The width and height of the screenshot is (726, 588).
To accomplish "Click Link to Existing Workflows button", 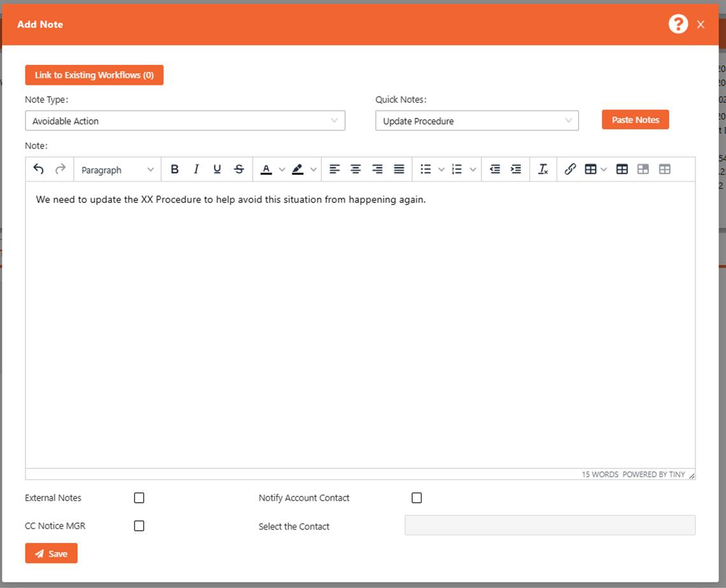I will point(94,74).
